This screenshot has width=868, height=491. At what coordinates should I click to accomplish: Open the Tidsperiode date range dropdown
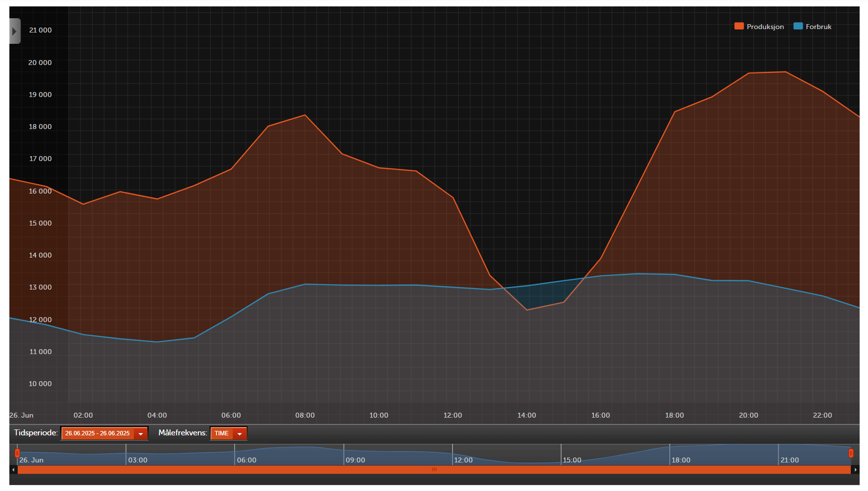click(104, 433)
